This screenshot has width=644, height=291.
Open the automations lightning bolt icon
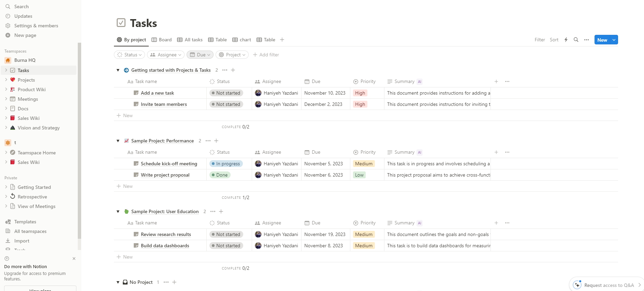tap(566, 40)
